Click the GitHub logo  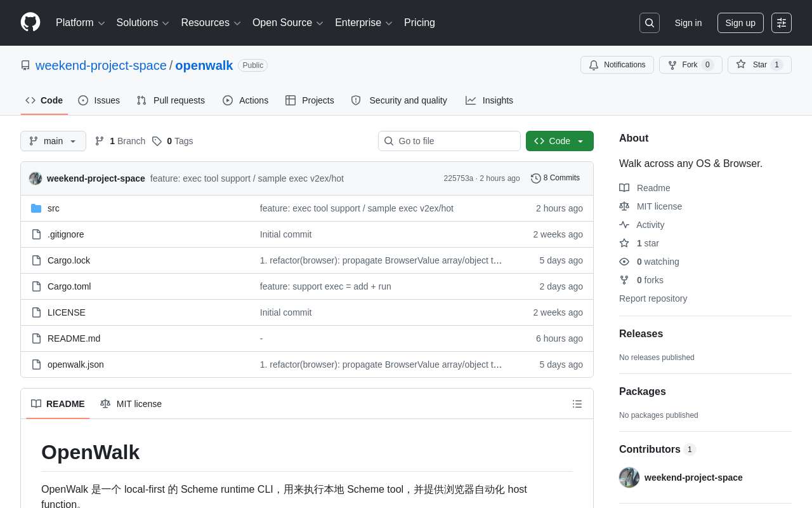coord(30,23)
